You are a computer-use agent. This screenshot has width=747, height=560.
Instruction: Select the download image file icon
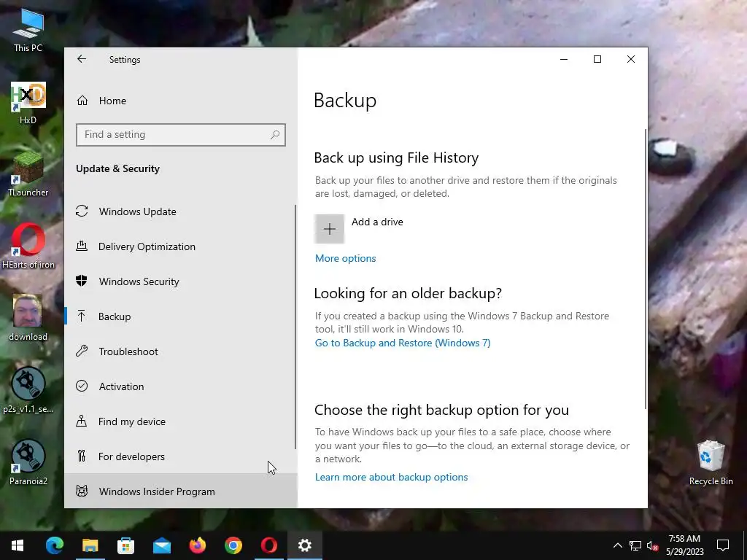click(28, 318)
